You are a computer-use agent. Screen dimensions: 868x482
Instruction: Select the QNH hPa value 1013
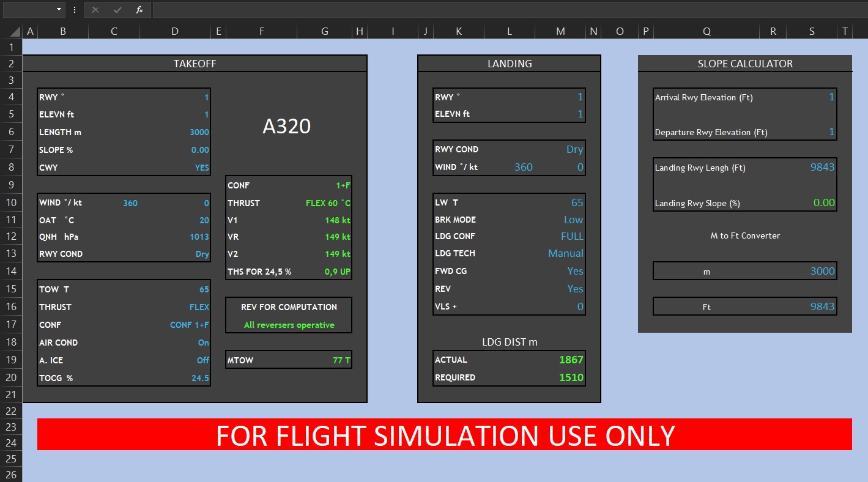[x=199, y=237]
